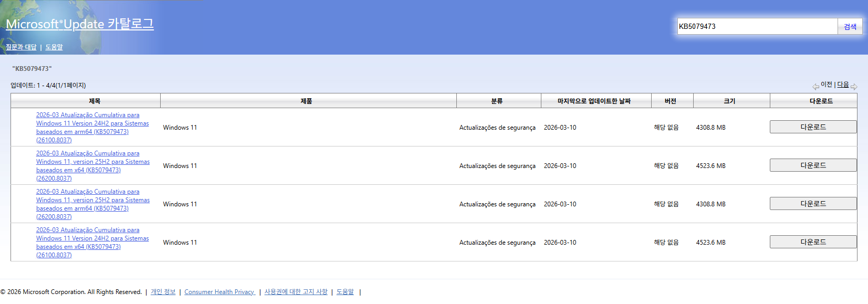Click 4523.6 MB size in 24H2 x64 row
This screenshot has width=868, height=304.
point(710,243)
